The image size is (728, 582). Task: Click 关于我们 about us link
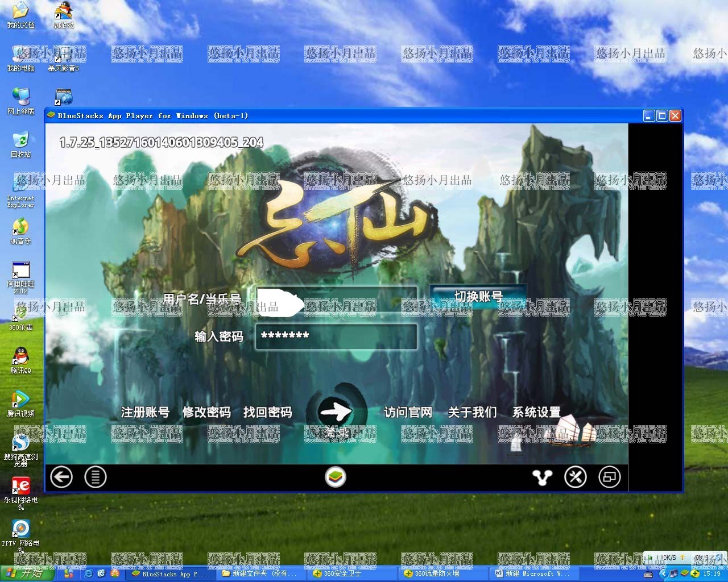[473, 413]
